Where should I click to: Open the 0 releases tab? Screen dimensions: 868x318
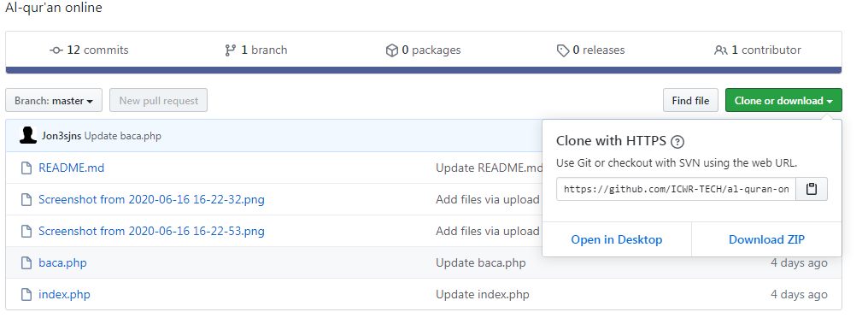tap(590, 50)
